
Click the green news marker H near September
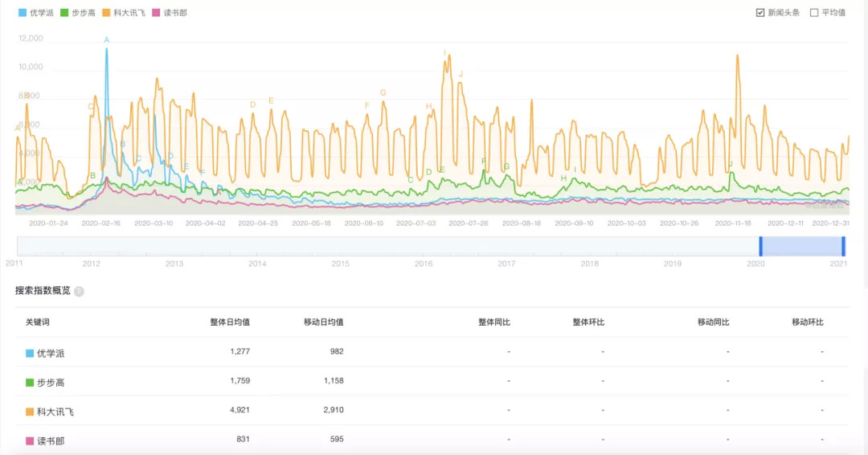563,178
